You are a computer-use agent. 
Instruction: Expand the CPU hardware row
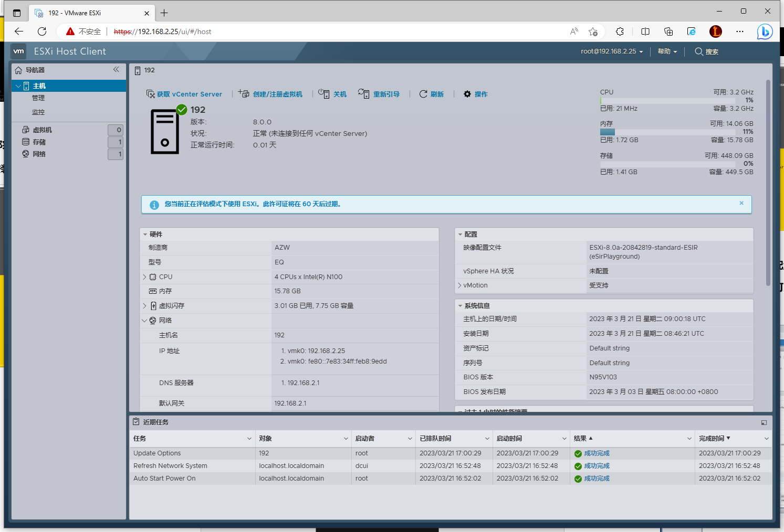144,277
